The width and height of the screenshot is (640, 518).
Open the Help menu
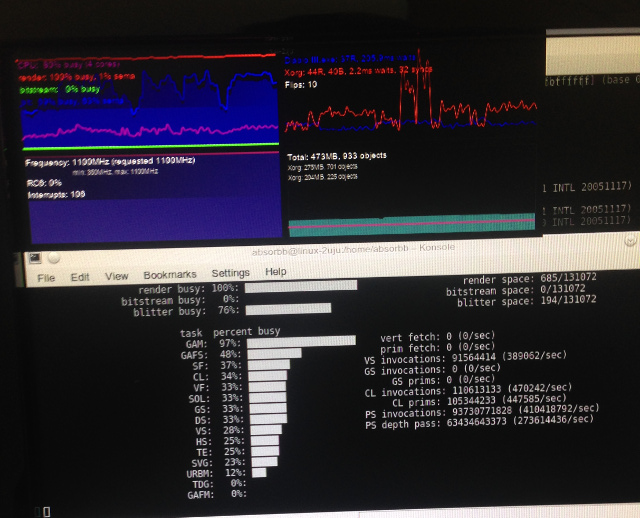(276, 272)
